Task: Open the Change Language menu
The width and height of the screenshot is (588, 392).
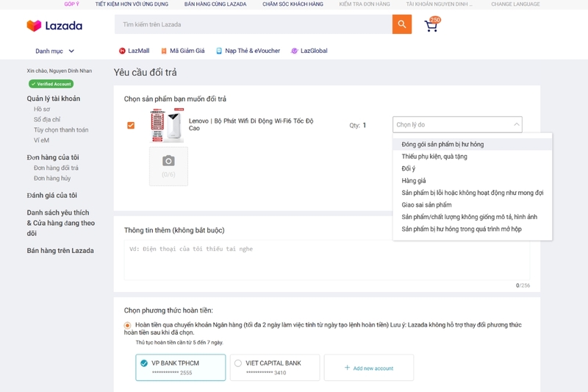Action: 516,4
